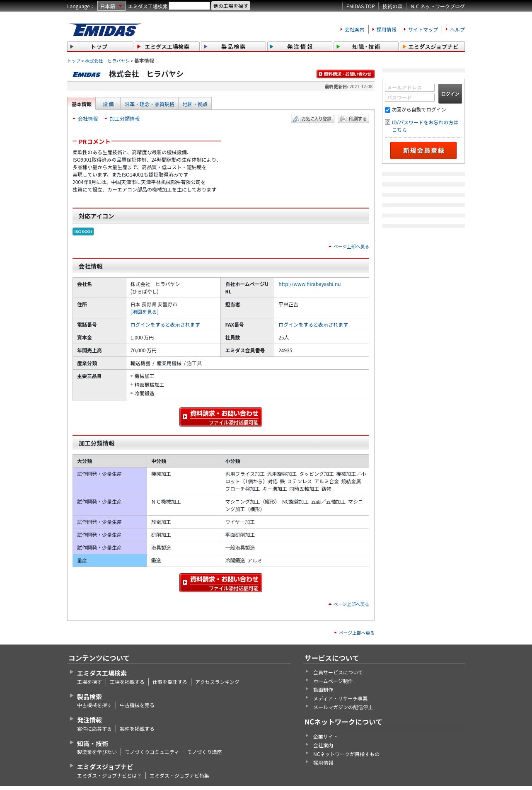Viewport: 532px width, 790px height.
Task: Open the 製品検索 navigation item
Action: (233, 46)
